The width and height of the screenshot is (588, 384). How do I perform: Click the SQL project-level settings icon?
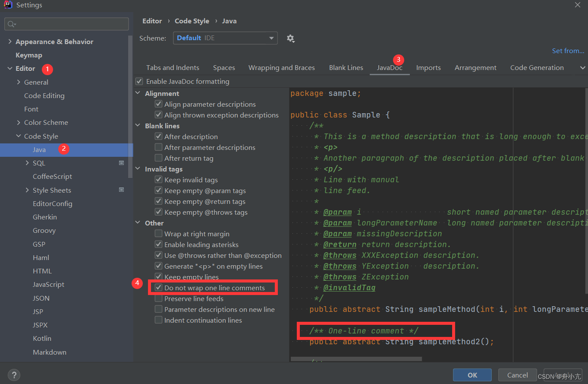point(122,163)
